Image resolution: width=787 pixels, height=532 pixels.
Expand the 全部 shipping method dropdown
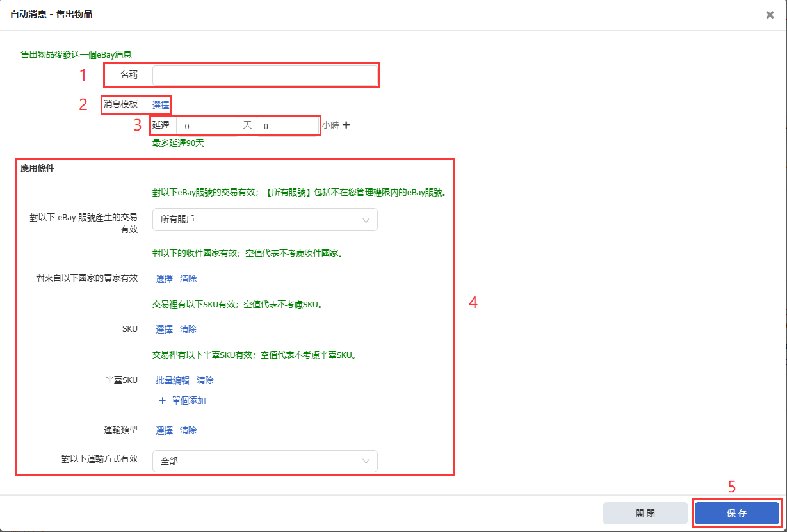click(264, 461)
